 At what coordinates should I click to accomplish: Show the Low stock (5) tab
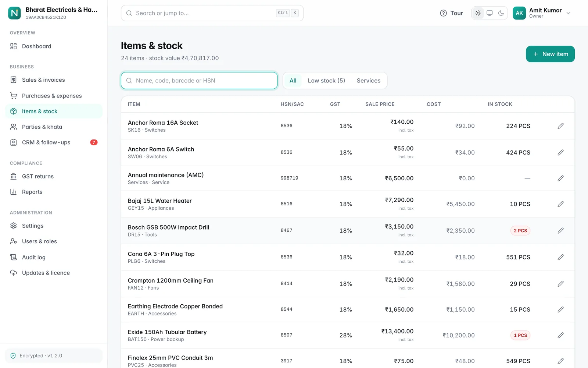coord(326,81)
